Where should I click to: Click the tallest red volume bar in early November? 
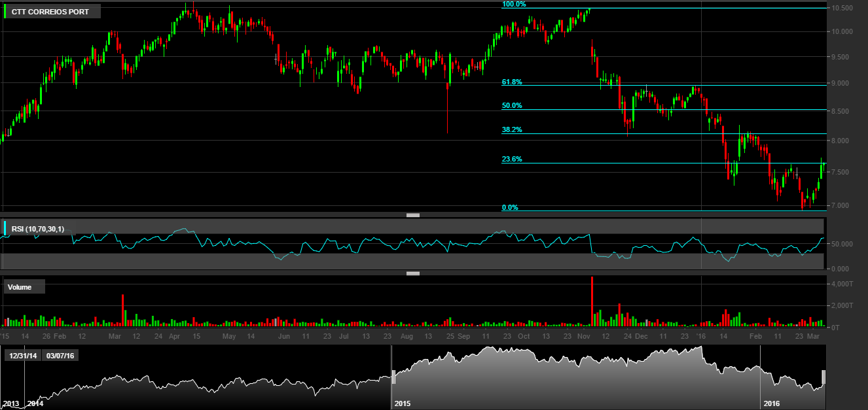592,301
